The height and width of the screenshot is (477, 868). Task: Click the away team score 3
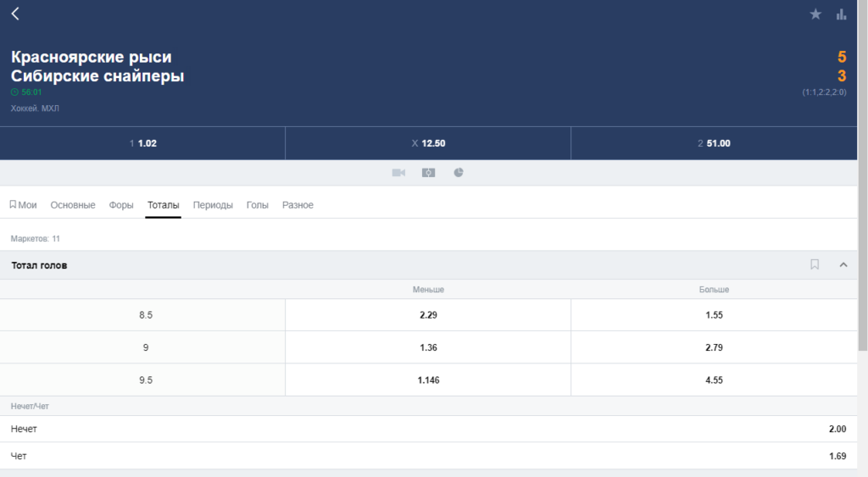pyautogui.click(x=842, y=75)
